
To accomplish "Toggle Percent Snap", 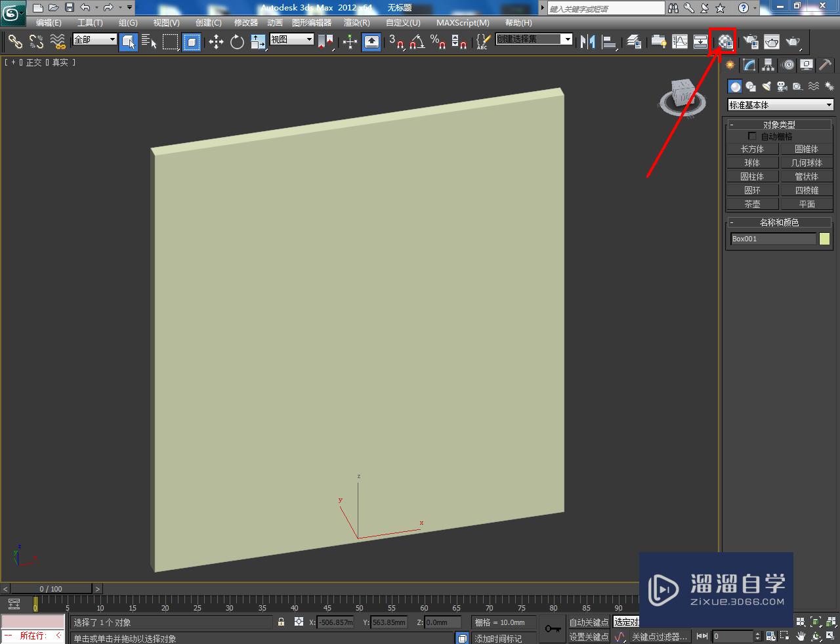I will point(438,41).
